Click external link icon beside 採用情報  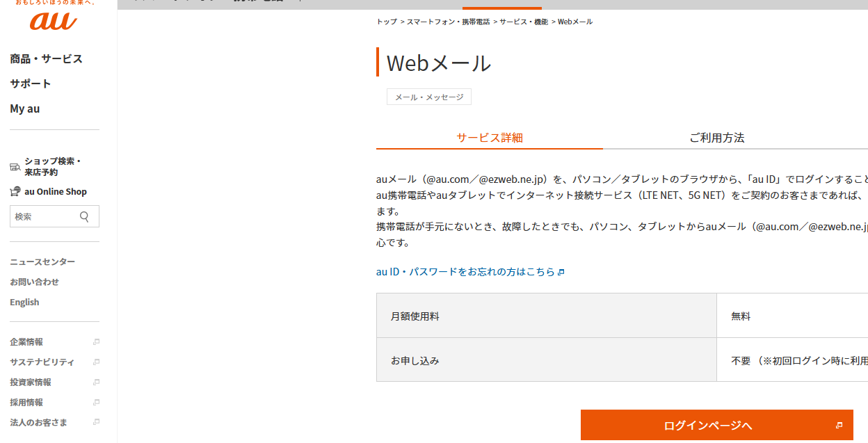pos(96,403)
